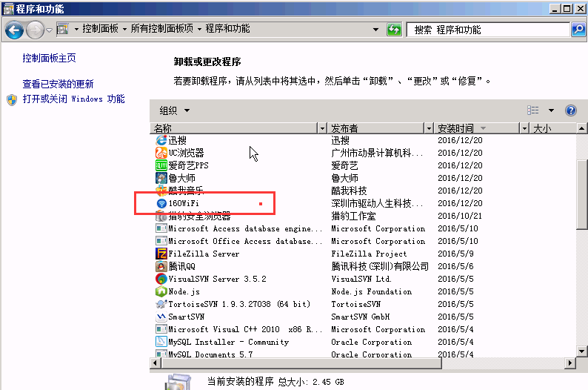Click the control panel icon in address bar

[x=63, y=28]
